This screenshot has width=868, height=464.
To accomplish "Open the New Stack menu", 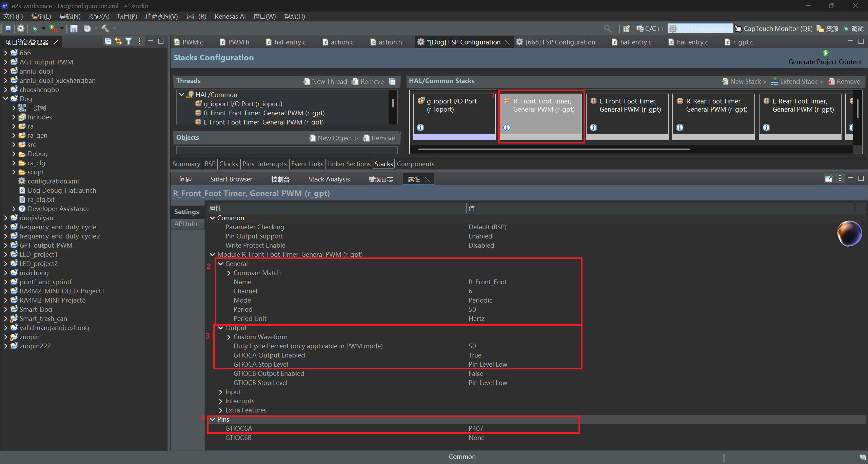I will click(744, 81).
